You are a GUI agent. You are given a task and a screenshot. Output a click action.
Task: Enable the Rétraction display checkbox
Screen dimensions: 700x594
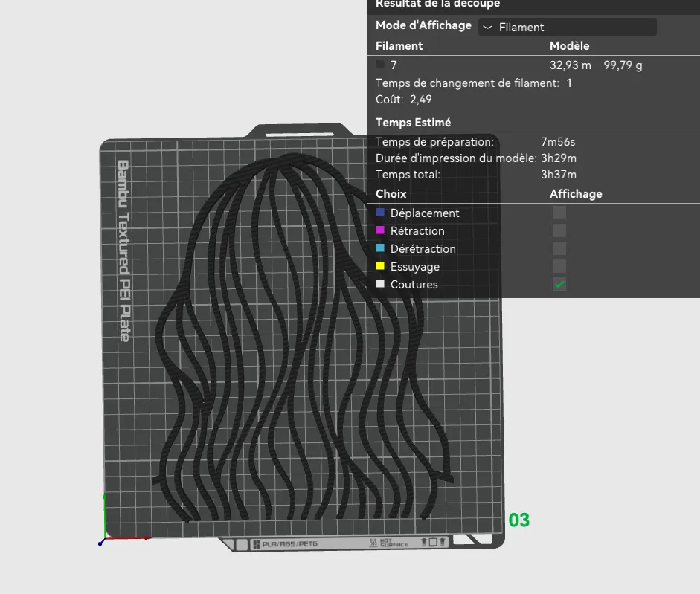click(x=559, y=230)
